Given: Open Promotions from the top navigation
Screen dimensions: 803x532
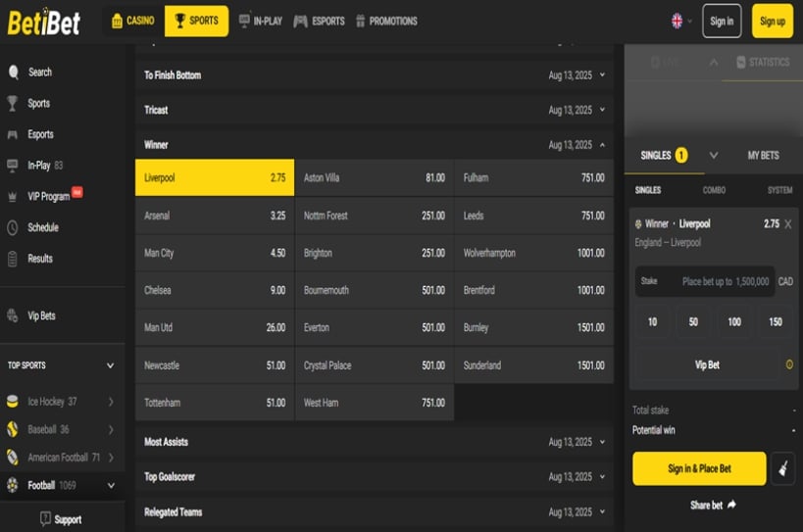Looking at the screenshot, I should (x=386, y=21).
